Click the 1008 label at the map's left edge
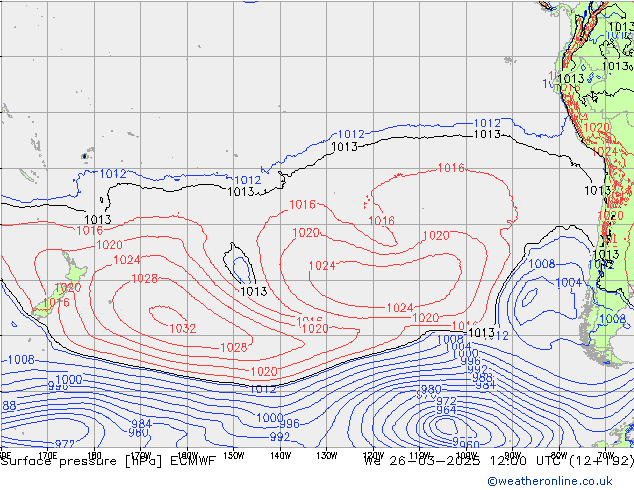 click(x=21, y=359)
